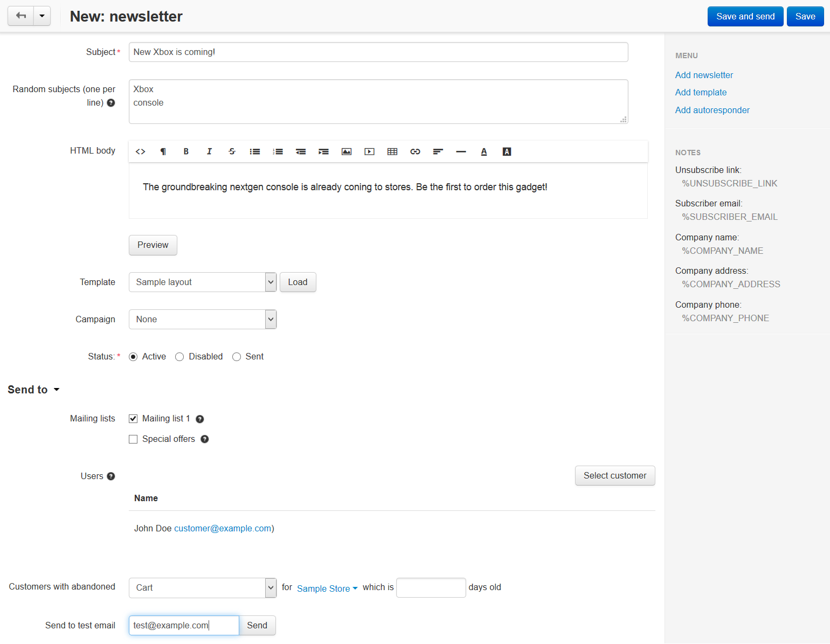
Task: Insert ordered numbered list
Action: (x=278, y=152)
